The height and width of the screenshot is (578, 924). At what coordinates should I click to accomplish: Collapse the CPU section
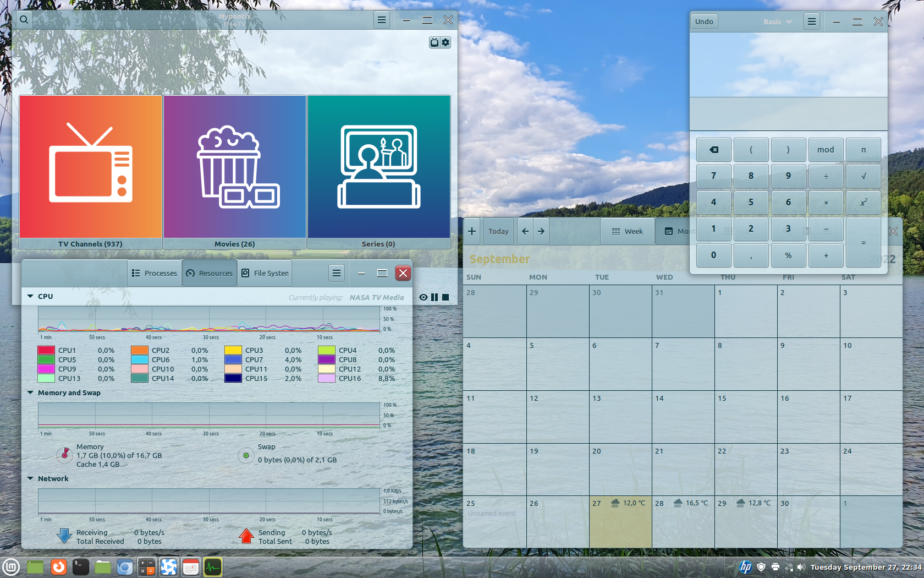point(30,296)
